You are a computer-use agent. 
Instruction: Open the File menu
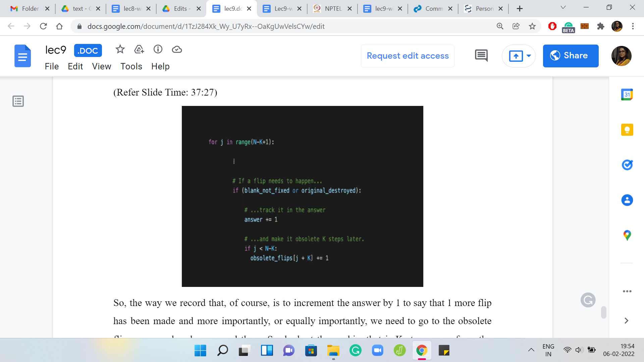coord(52,66)
